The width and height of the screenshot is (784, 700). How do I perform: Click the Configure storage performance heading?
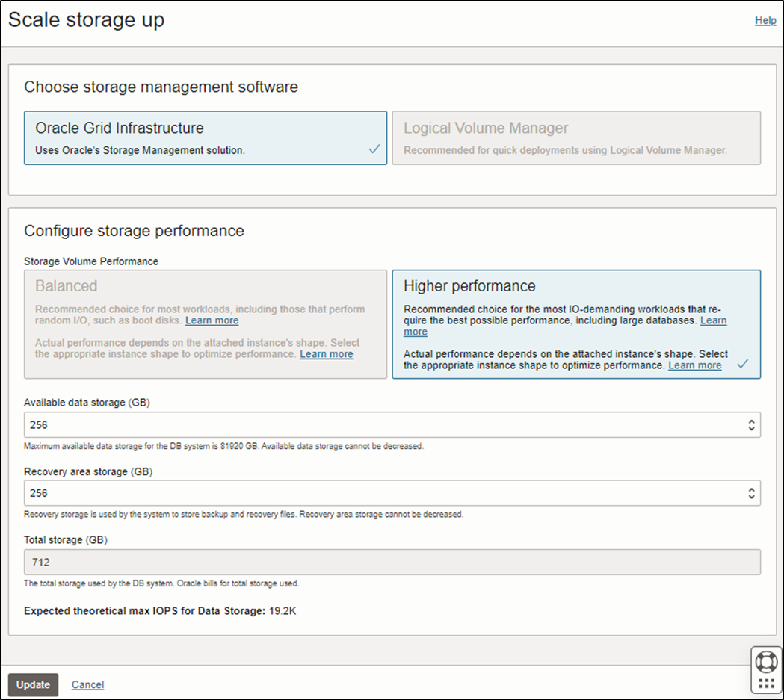[134, 231]
